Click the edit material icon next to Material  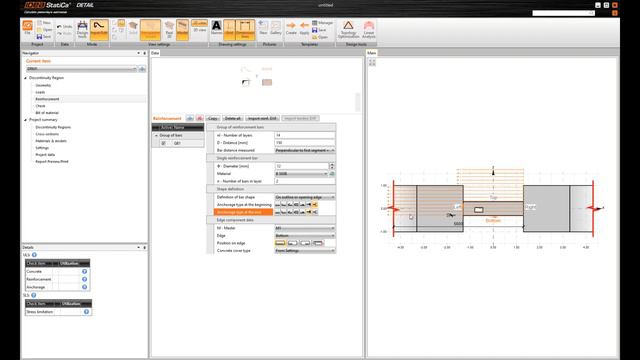[332, 174]
